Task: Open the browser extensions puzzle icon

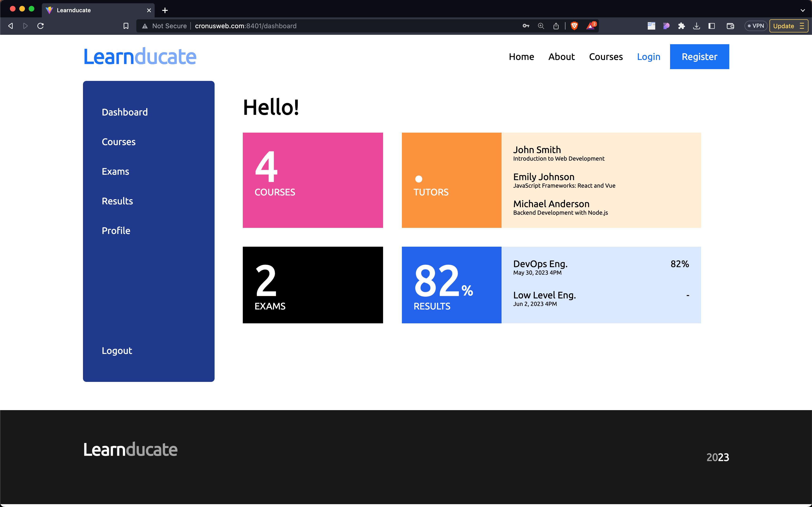Action: coord(681,26)
